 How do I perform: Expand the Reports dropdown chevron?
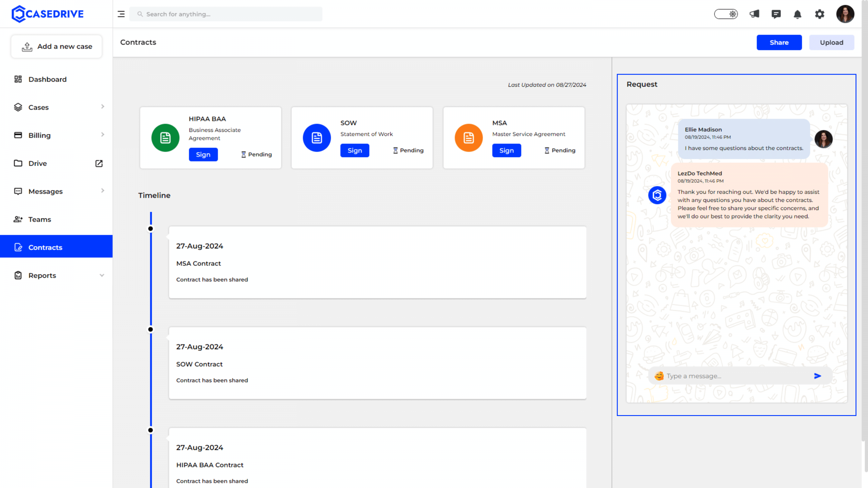coord(102,275)
